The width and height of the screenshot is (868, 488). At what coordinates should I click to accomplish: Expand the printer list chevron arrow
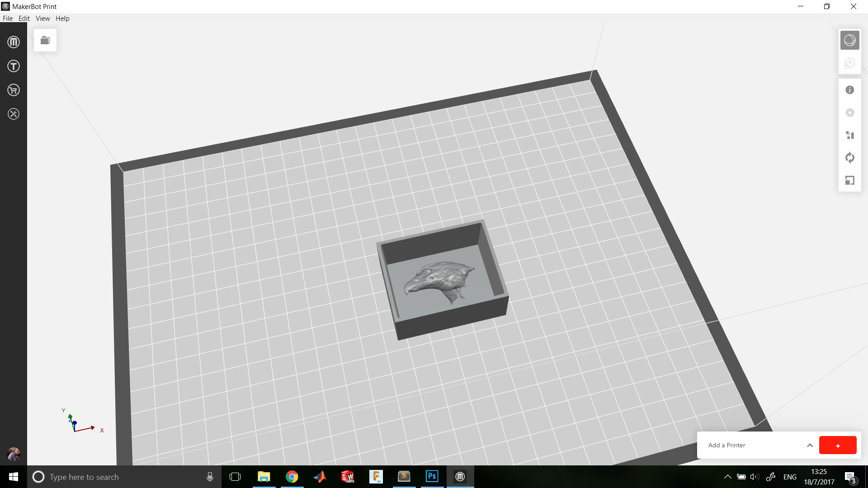pos(810,446)
